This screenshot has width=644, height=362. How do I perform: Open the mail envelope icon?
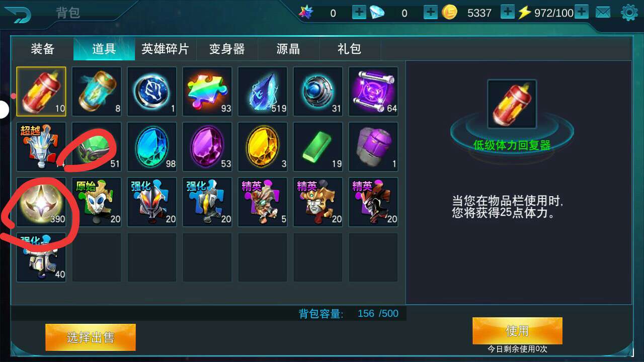603,13
